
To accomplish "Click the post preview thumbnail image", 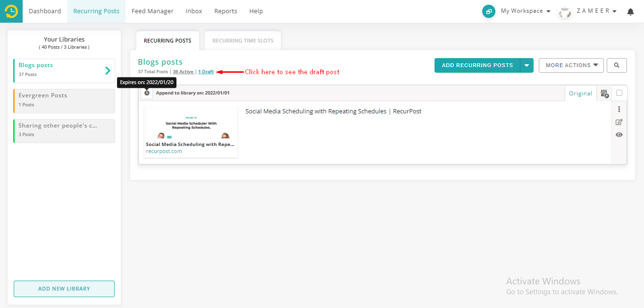I will coord(191,124).
